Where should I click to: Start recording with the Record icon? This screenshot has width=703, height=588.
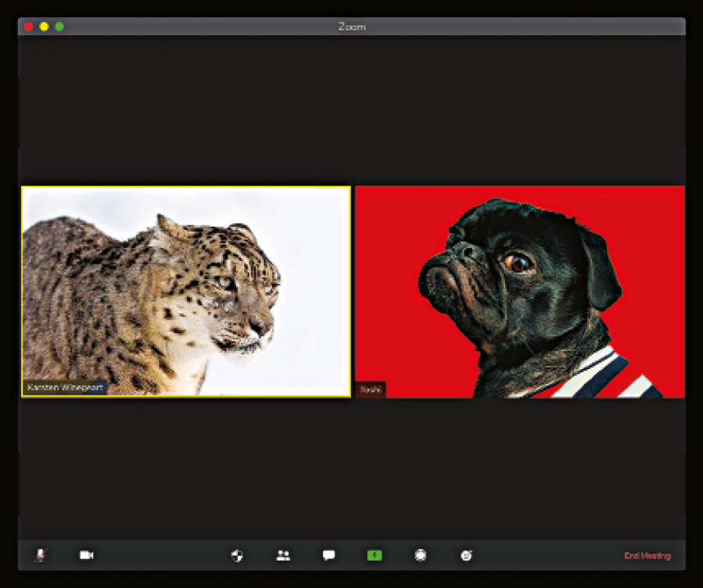[x=421, y=555]
